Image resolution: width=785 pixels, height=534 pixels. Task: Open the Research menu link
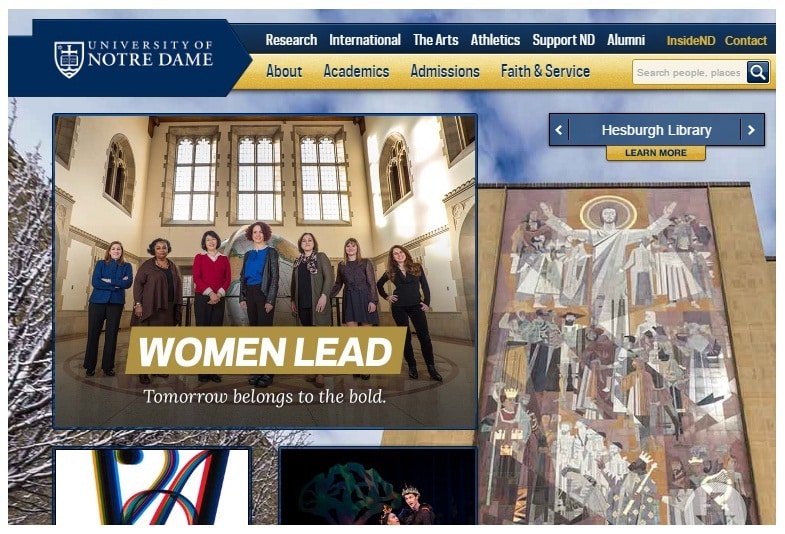coord(291,40)
